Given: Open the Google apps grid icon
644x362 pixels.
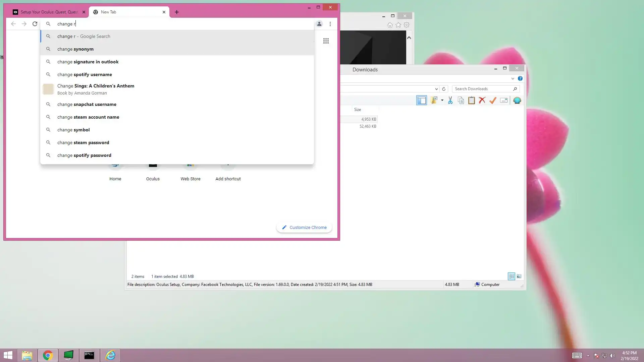Looking at the screenshot, I should (326, 41).
